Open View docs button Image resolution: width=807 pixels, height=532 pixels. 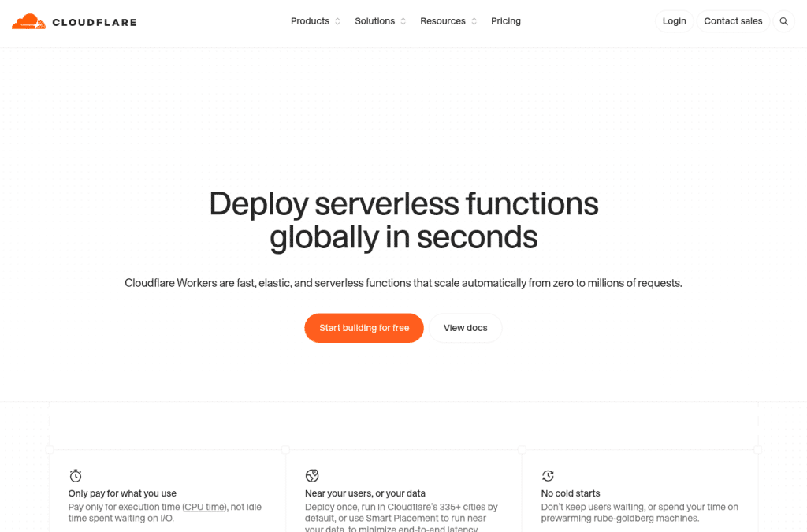tap(465, 328)
